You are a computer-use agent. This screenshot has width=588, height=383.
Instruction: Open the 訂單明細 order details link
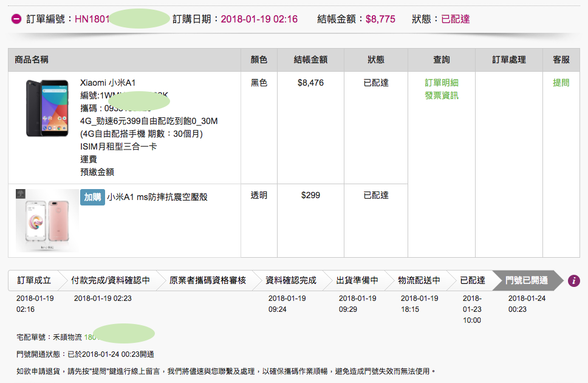(x=442, y=83)
